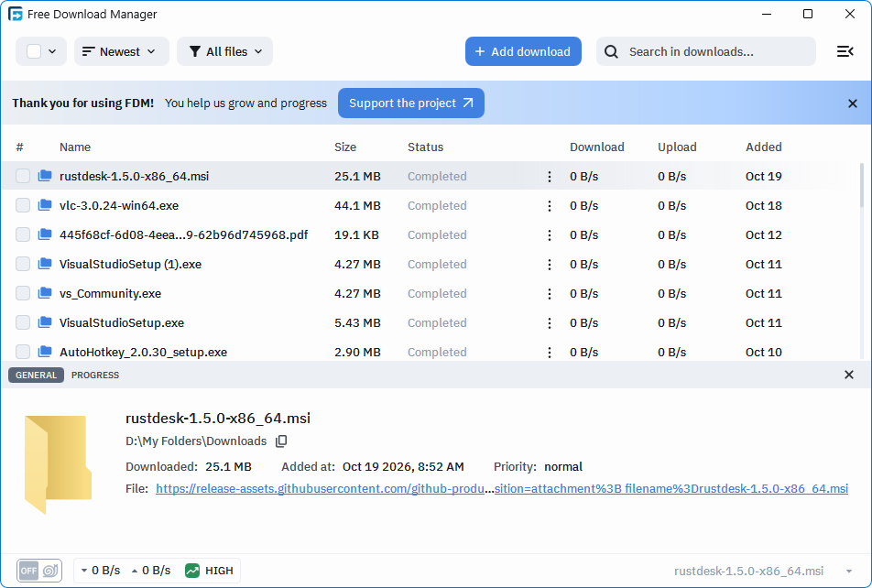This screenshot has height=588, width=872.
Task: Check the box for rustdesk-1.5.0-x86_64.msi
Action: pyautogui.click(x=23, y=176)
